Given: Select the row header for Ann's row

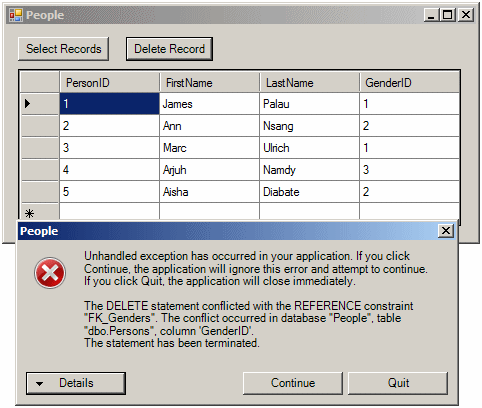Looking at the screenshot, I should tap(40, 126).
